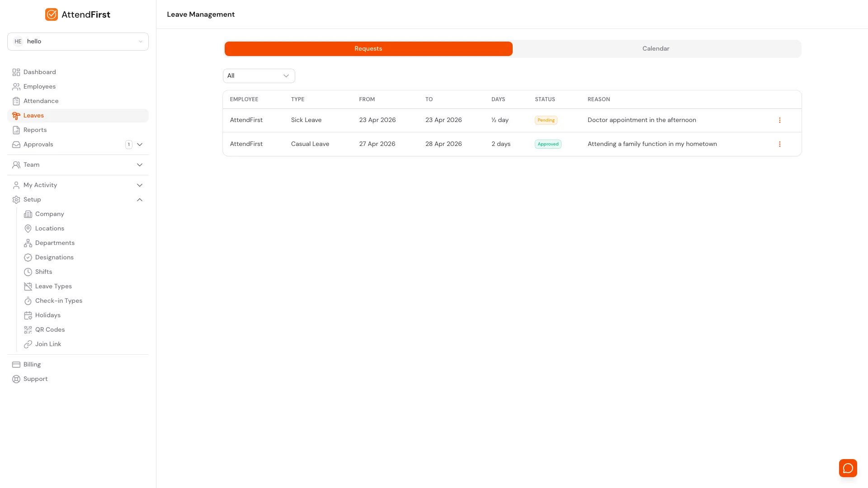
Task: Click the Approvals inbox icon
Action: pyautogui.click(x=16, y=145)
